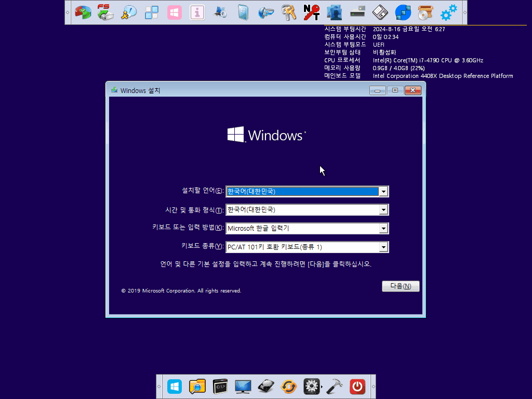532x399 pixels.
Task: Open the floppy disk icon
Action: (380, 12)
